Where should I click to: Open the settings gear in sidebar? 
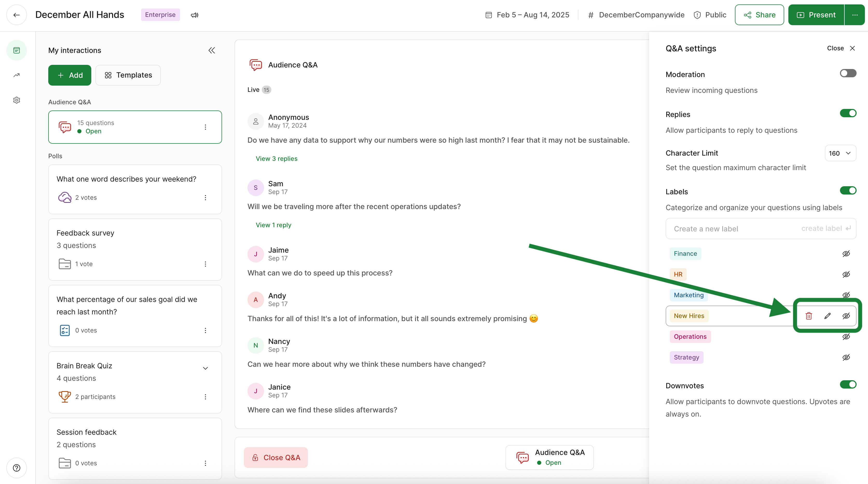(17, 100)
